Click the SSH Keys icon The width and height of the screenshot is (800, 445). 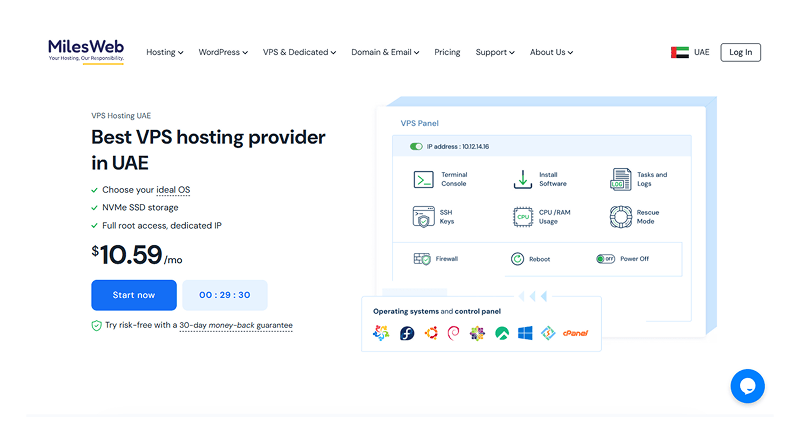tap(423, 216)
